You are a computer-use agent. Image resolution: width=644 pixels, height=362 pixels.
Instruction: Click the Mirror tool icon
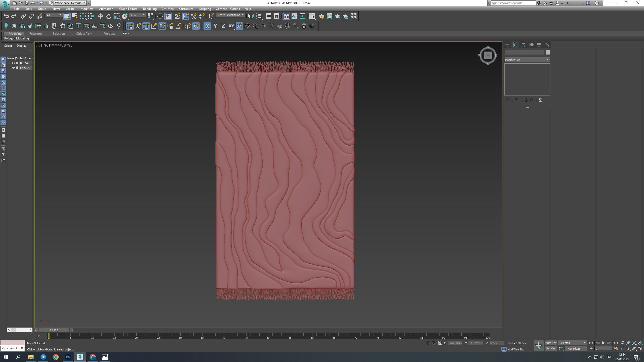(x=251, y=16)
